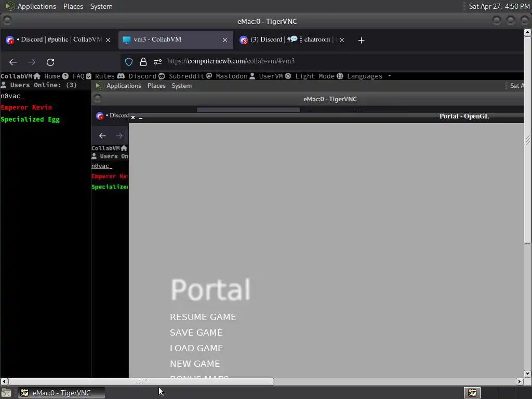Open the UserVM link
The image size is (532, 399).
(266, 76)
